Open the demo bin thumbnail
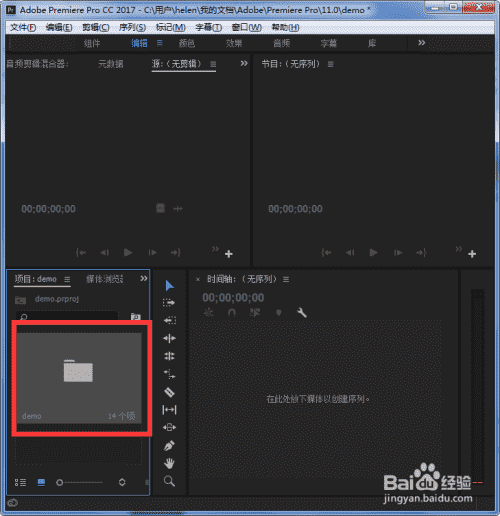Screen dimensions: 500x516 coord(79,378)
